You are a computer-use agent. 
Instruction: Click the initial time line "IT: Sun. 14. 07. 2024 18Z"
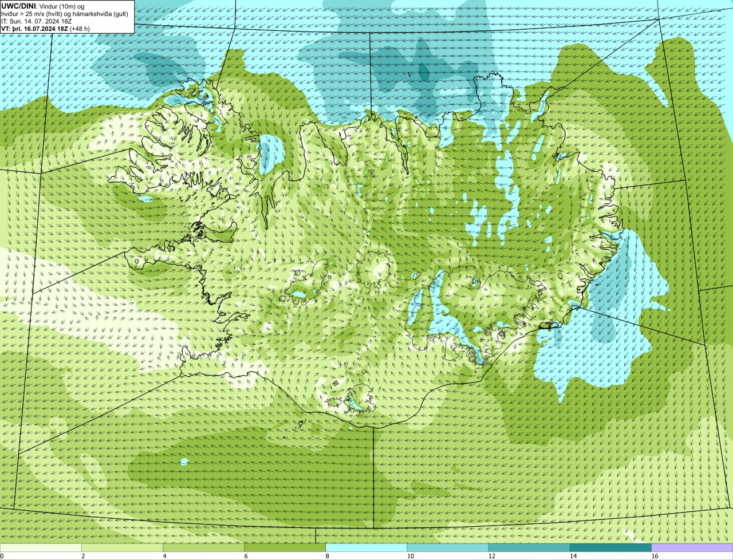tap(37, 21)
